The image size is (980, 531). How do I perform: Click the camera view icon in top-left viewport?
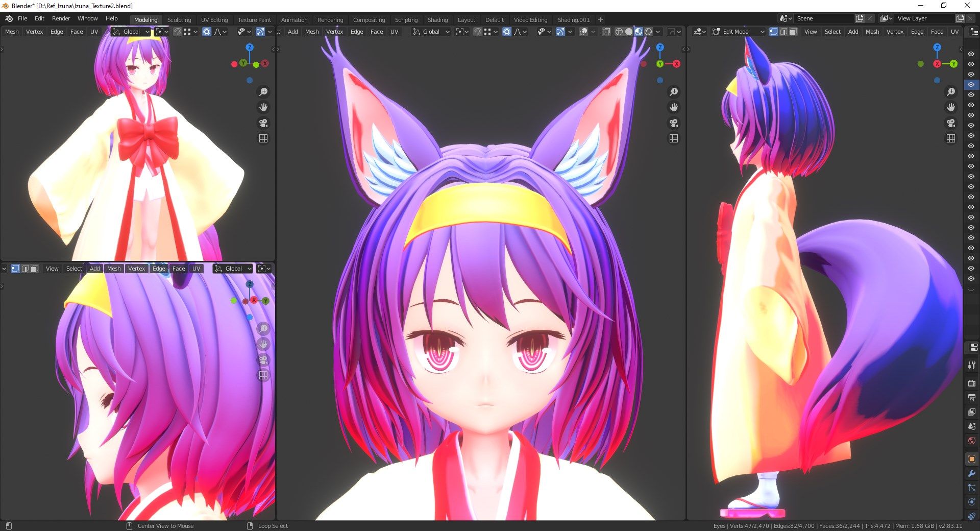tap(263, 123)
